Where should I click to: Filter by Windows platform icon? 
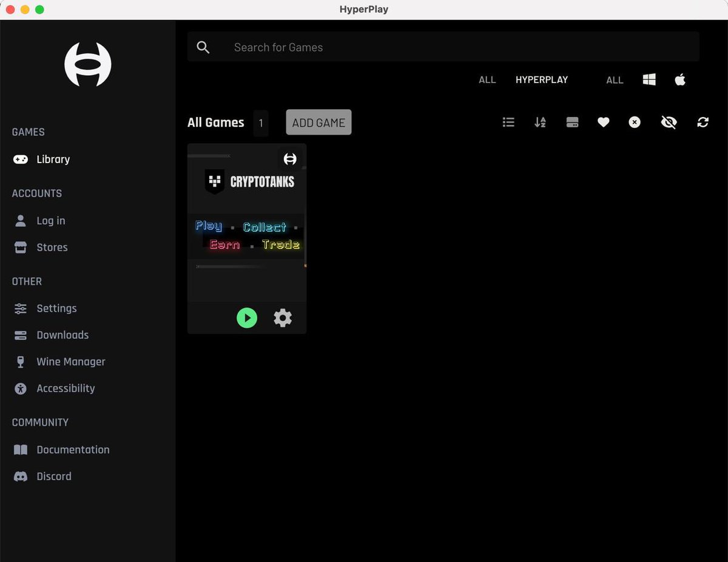point(649,79)
